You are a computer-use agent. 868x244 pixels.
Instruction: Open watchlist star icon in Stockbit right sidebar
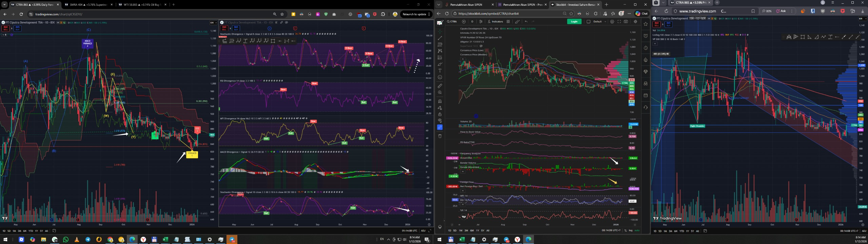click(x=646, y=24)
